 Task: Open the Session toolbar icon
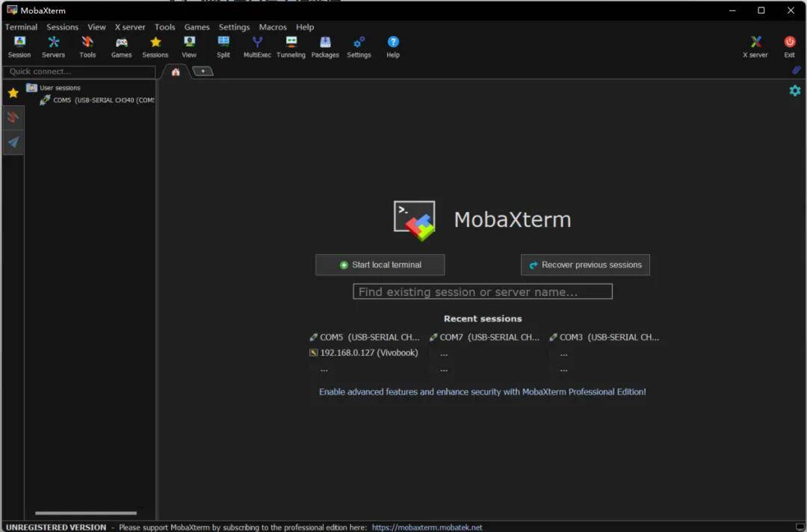pyautogui.click(x=19, y=47)
